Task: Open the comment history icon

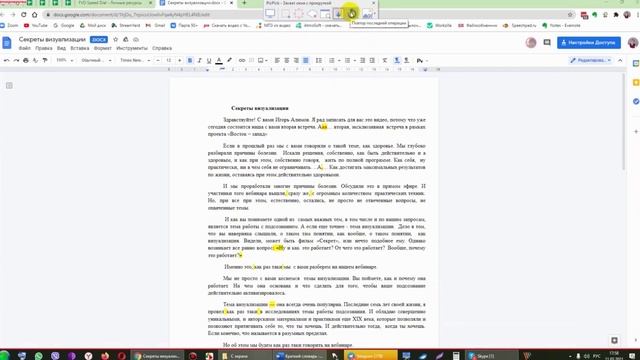Action: pos(547,42)
